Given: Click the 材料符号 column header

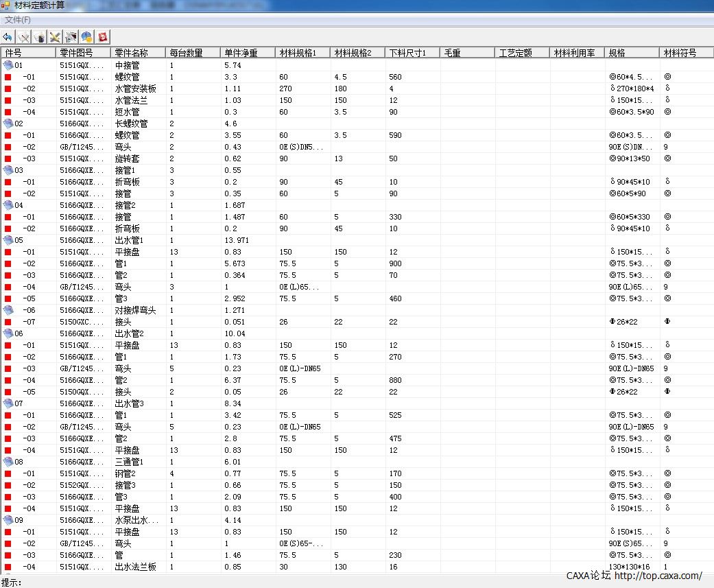Looking at the screenshot, I should coord(687,53).
